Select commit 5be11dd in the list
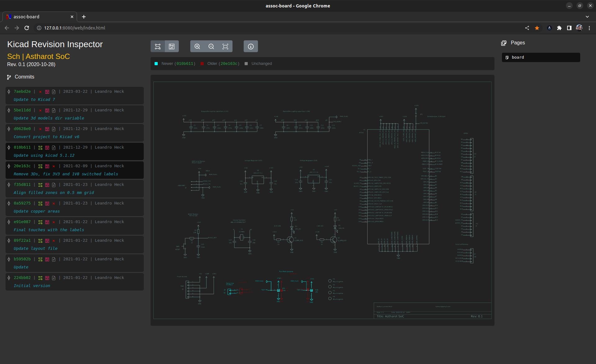This screenshot has width=596, height=364. [22, 110]
